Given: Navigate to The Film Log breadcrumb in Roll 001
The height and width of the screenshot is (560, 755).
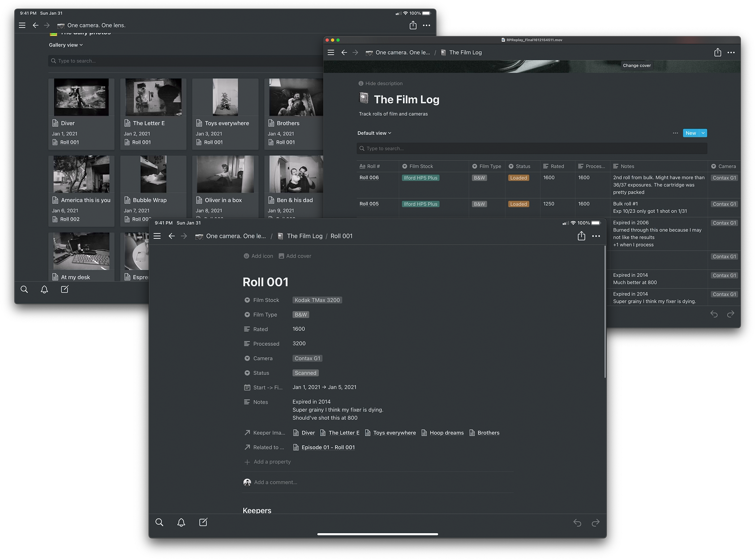Looking at the screenshot, I should click(x=304, y=236).
